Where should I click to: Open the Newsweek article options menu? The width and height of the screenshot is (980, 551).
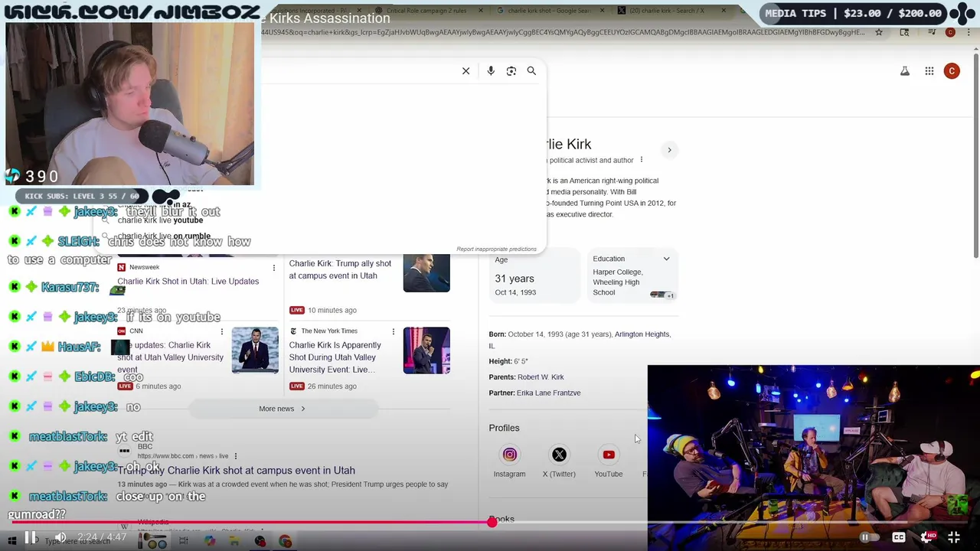pyautogui.click(x=273, y=268)
